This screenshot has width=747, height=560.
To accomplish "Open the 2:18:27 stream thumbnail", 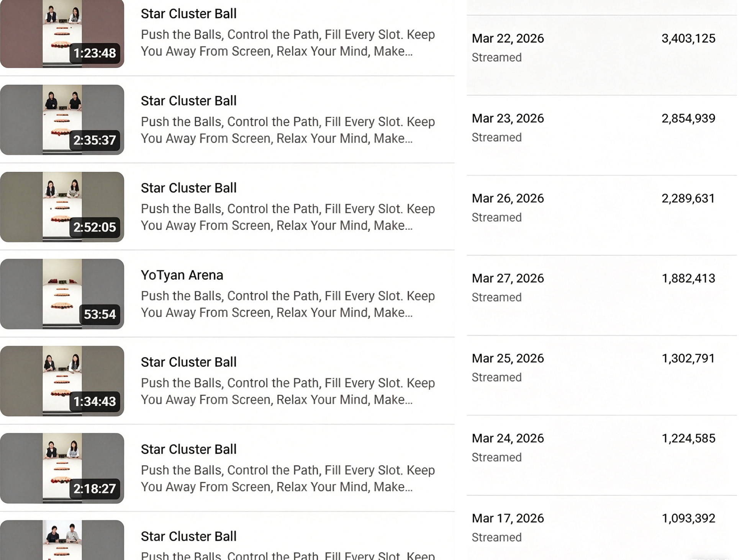I will 62,468.
